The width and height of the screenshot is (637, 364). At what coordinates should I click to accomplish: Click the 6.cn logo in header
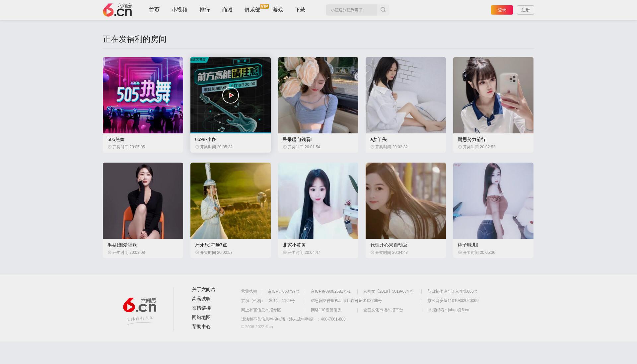[x=117, y=10]
